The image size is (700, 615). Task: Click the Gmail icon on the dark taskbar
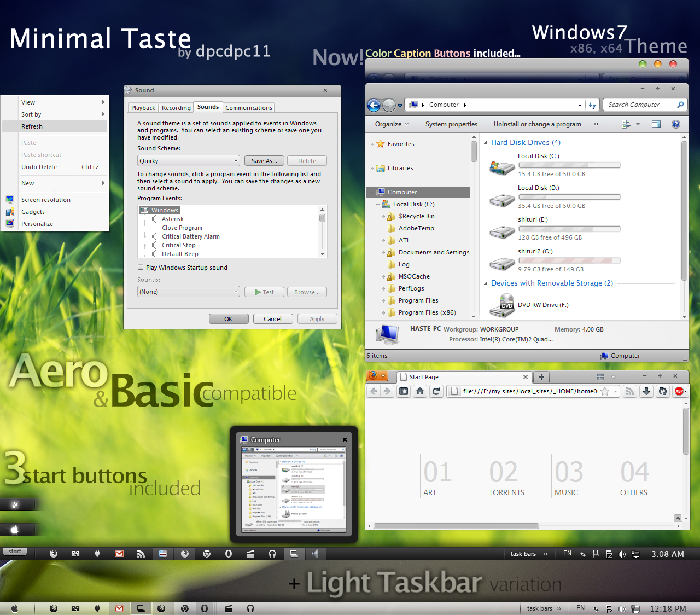click(119, 554)
